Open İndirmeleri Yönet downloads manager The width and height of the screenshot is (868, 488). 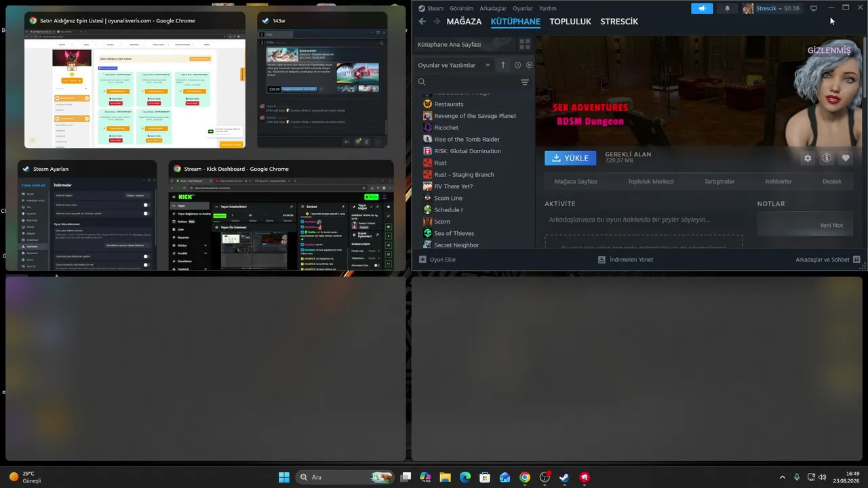pos(626,260)
